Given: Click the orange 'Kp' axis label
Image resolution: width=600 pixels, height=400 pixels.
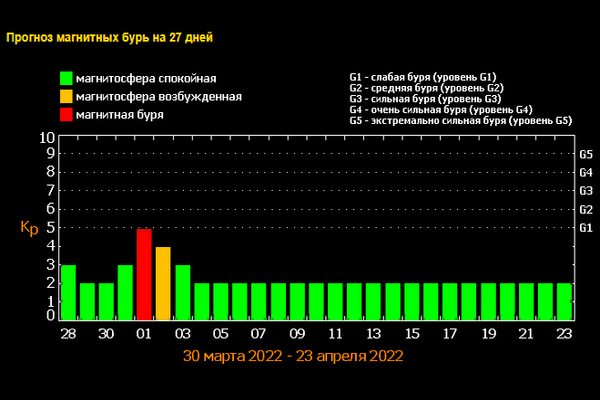Looking at the screenshot, I should tap(29, 228).
